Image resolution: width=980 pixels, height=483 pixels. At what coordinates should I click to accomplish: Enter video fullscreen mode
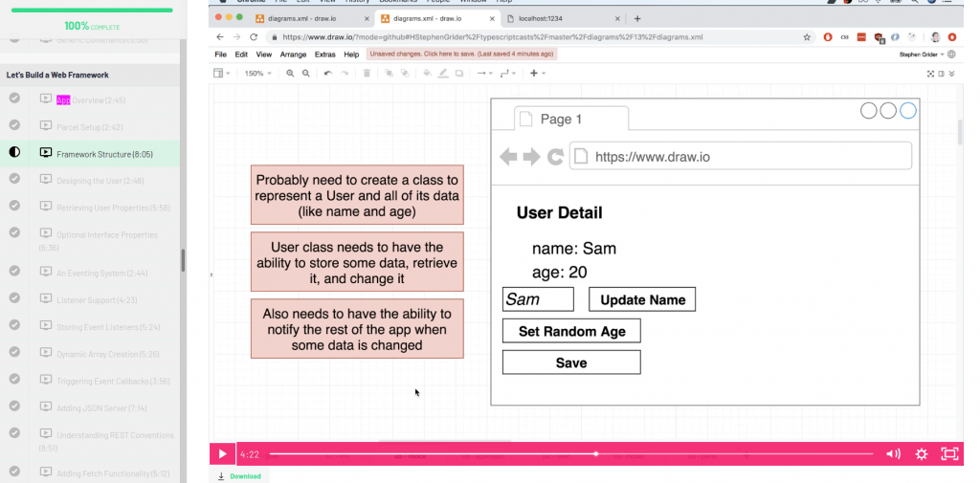(x=949, y=454)
